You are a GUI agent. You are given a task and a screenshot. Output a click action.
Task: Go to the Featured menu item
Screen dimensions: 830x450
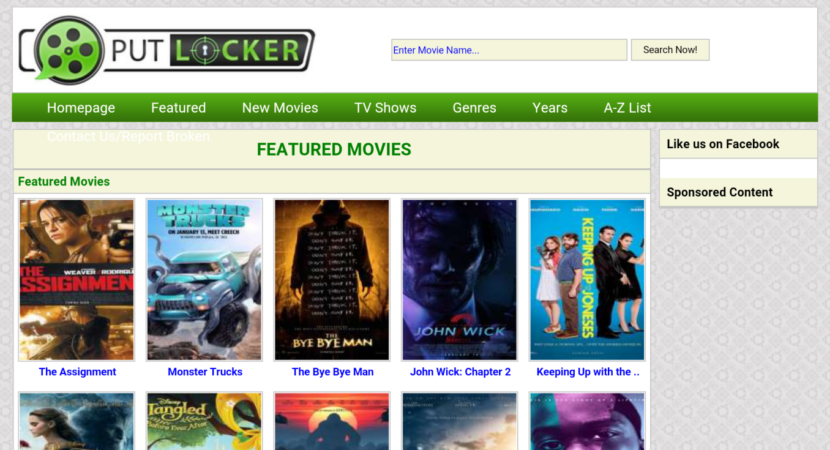coord(178,108)
